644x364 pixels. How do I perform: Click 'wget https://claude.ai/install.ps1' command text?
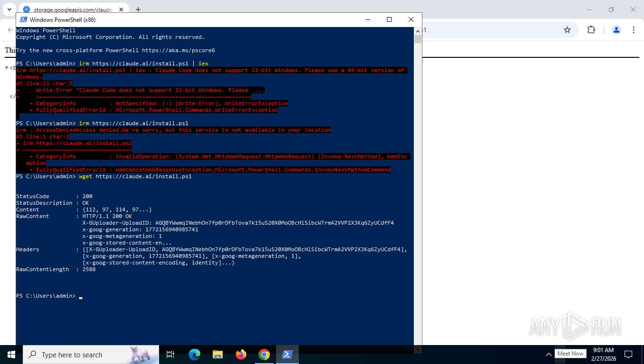[135, 176]
